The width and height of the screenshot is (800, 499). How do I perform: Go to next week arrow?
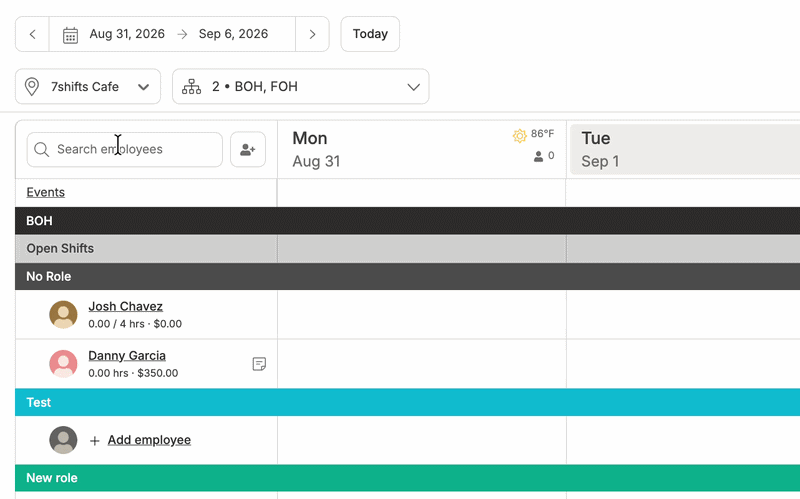[x=312, y=34]
